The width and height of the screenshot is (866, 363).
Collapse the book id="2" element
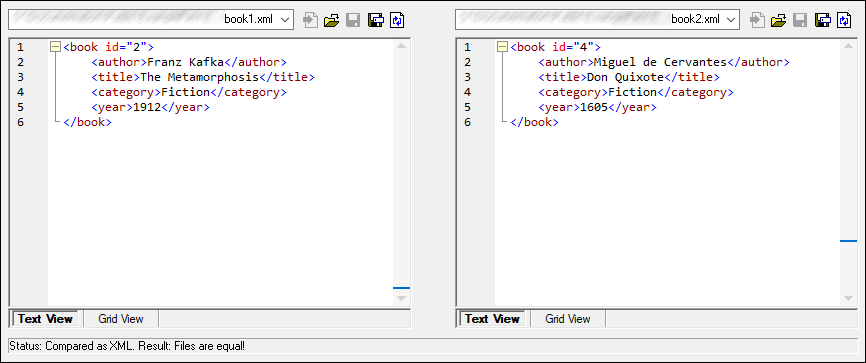click(55, 47)
